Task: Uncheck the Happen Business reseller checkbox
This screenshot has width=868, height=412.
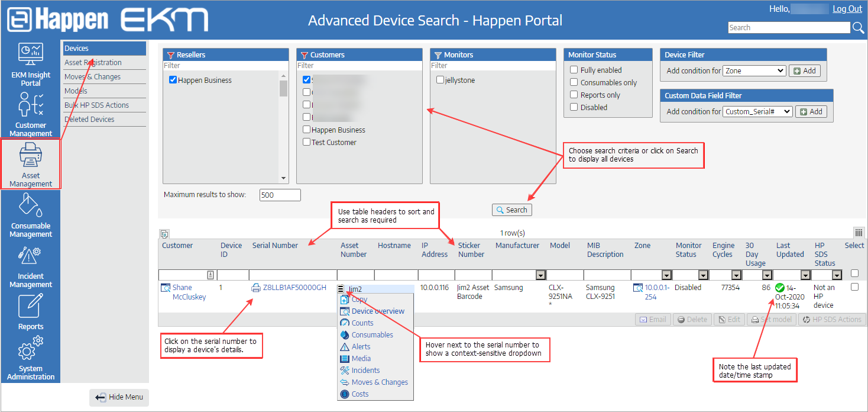Action: 173,81
